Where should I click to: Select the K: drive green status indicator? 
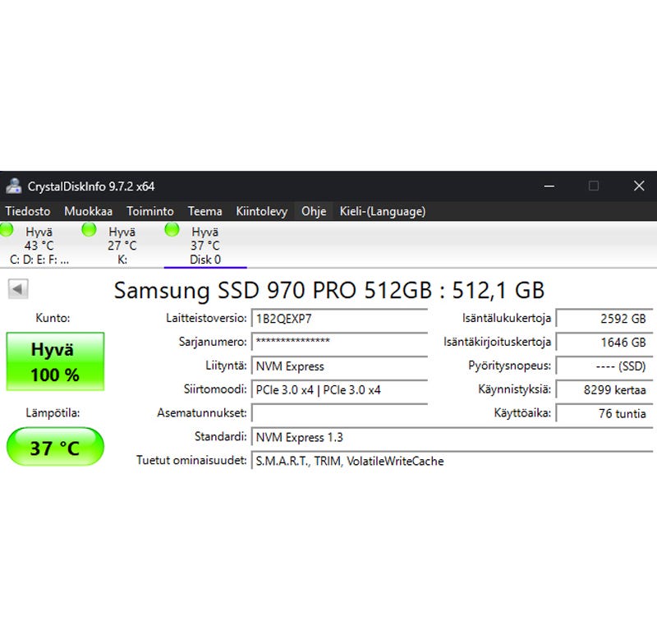click(89, 230)
